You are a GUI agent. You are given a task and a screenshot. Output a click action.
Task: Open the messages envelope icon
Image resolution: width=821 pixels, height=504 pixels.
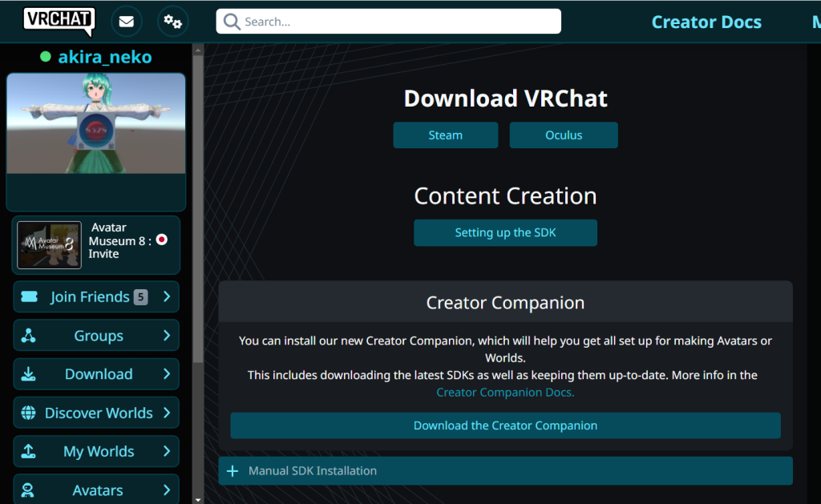coord(126,22)
